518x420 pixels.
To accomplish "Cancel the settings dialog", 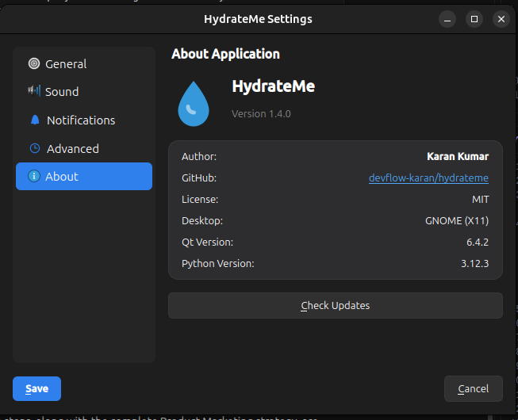I will pyautogui.click(x=474, y=388).
